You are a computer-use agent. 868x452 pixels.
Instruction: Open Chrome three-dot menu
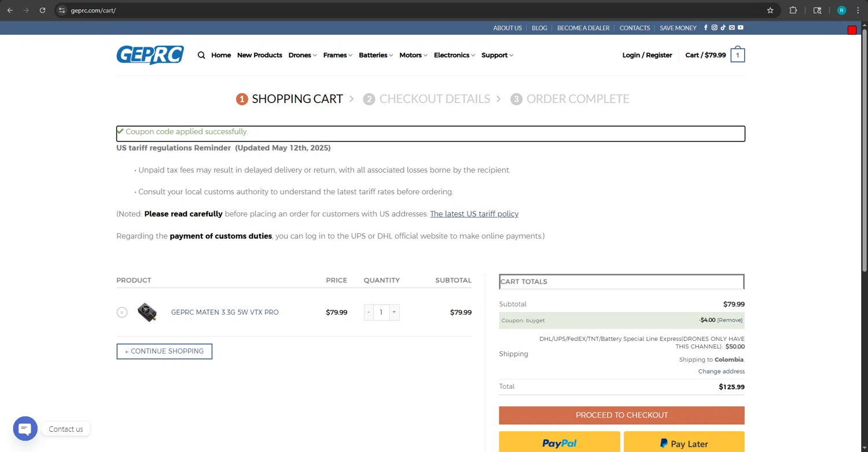[x=858, y=10]
